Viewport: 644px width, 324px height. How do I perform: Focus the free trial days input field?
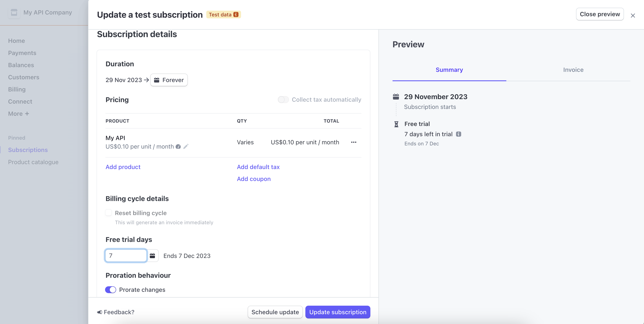click(x=126, y=256)
